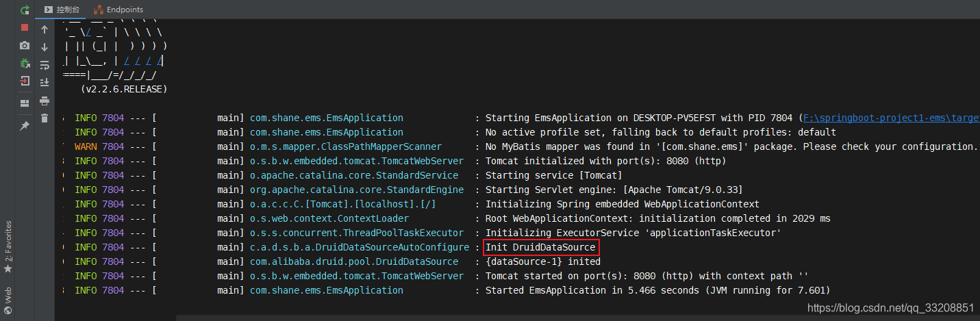980x321 pixels.
Task: Open the restore layout icon
Action: (25, 103)
